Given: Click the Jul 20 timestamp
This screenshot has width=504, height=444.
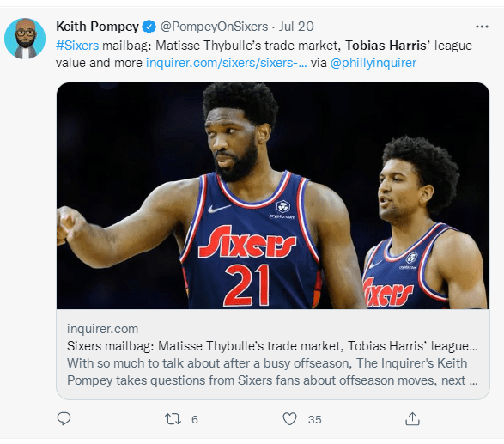Looking at the screenshot, I should coord(296,27).
